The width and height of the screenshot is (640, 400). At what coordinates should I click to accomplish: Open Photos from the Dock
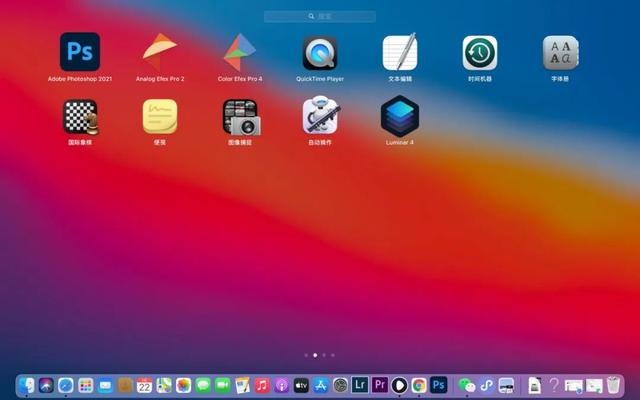tap(183, 385)
